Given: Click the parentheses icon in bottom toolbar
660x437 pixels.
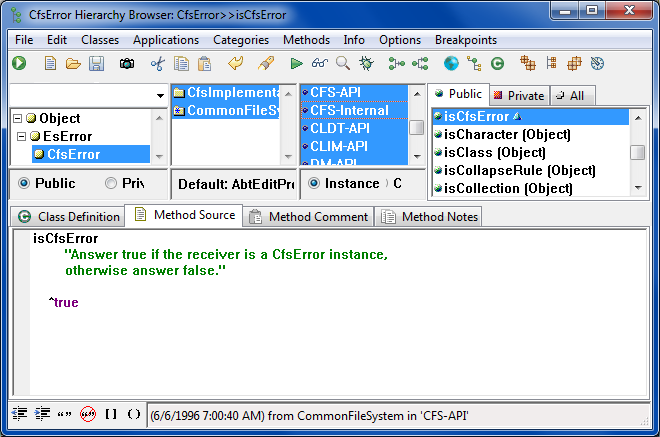Looking at the screenshot, I should pos(134,414).
